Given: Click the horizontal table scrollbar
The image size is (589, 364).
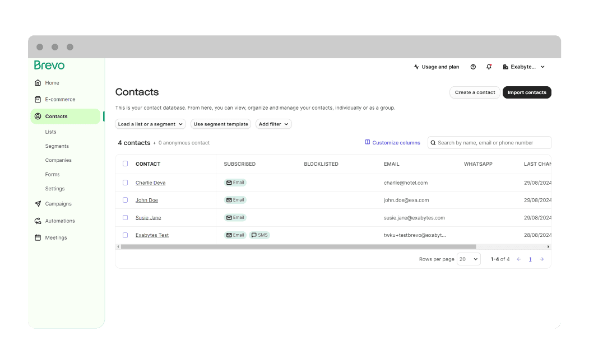Looking at the screenshot, I should (x=298, y=246).
